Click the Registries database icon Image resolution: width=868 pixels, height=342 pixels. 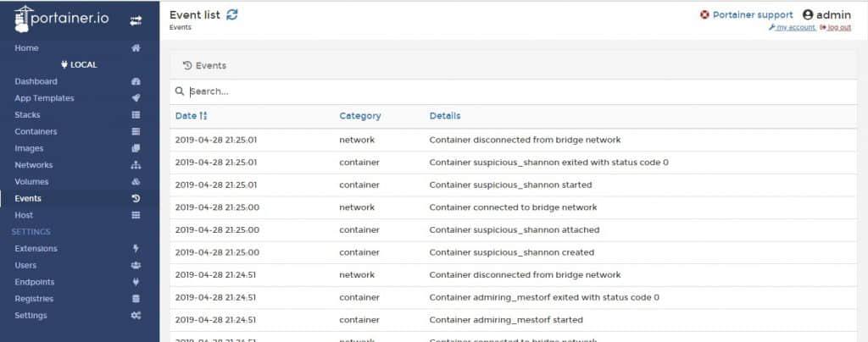point(136,299)
